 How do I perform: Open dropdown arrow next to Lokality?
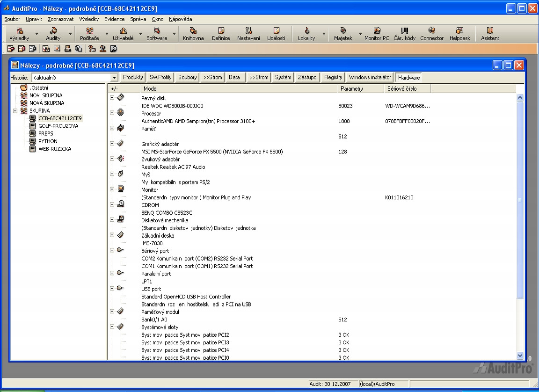[324, 34]
